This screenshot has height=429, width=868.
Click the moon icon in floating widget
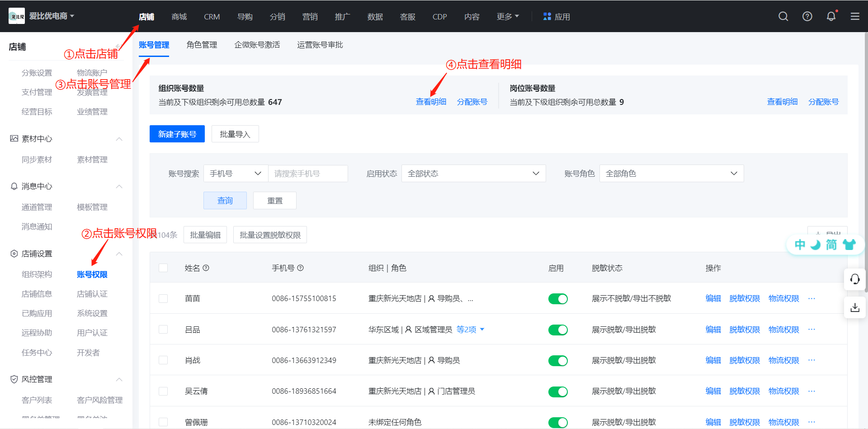pyautogui.click(x=816, y=245)
